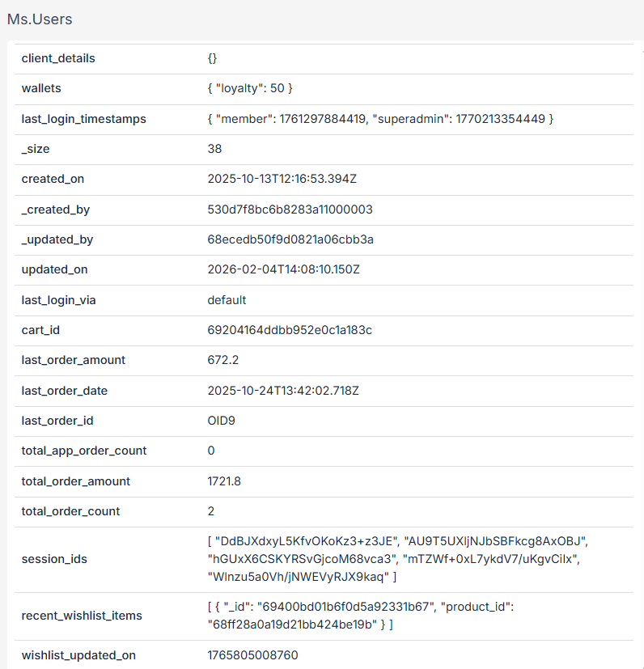Viewport: 644px width, 669px height.
Task: Click the total_order_count value 2
Action: point(211,511)
